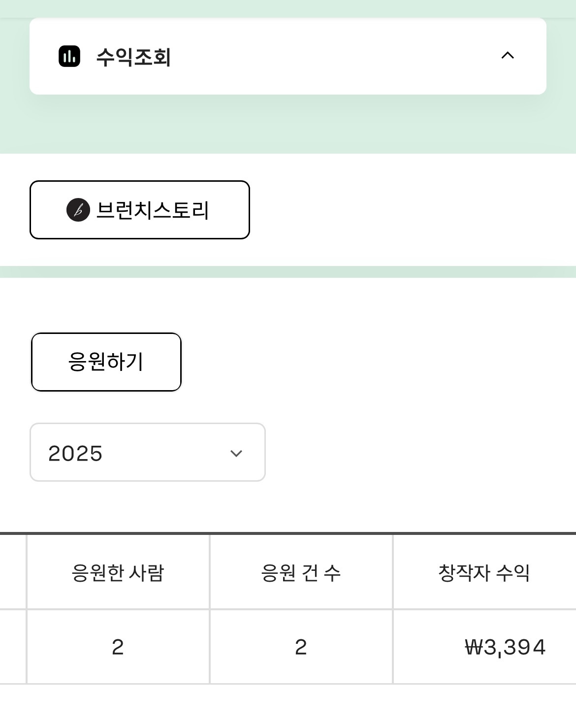Image resolution: width=576 pixels, height=728 pixels.
Task: Click the ₩3,394 revenue cell
Action: point(505,647)
